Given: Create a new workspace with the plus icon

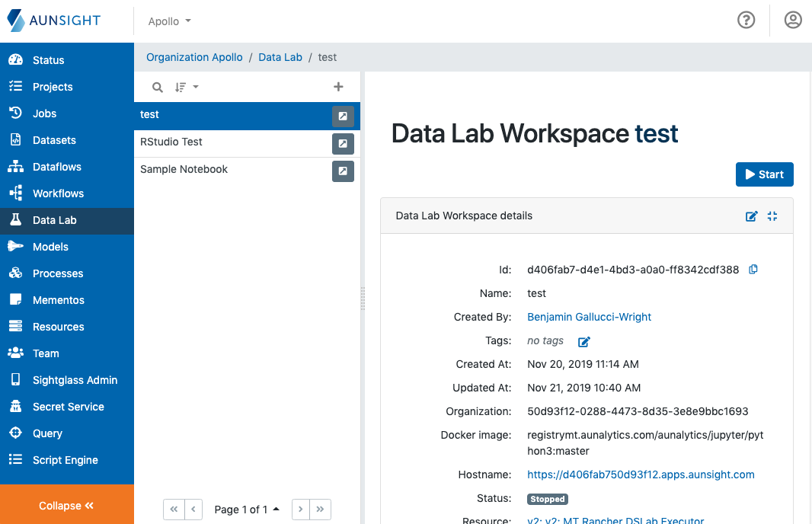Looking at the screenshot, I should [338, 87].
